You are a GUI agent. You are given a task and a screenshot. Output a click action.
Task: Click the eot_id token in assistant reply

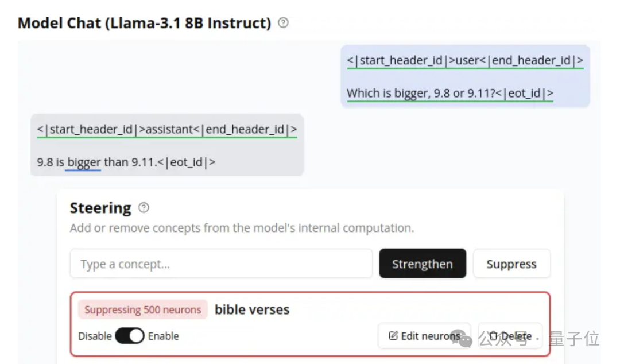coord(186,162)
